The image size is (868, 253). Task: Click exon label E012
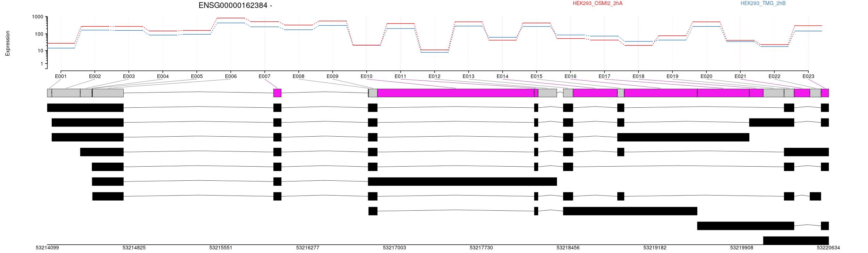[x=434, y=76]
